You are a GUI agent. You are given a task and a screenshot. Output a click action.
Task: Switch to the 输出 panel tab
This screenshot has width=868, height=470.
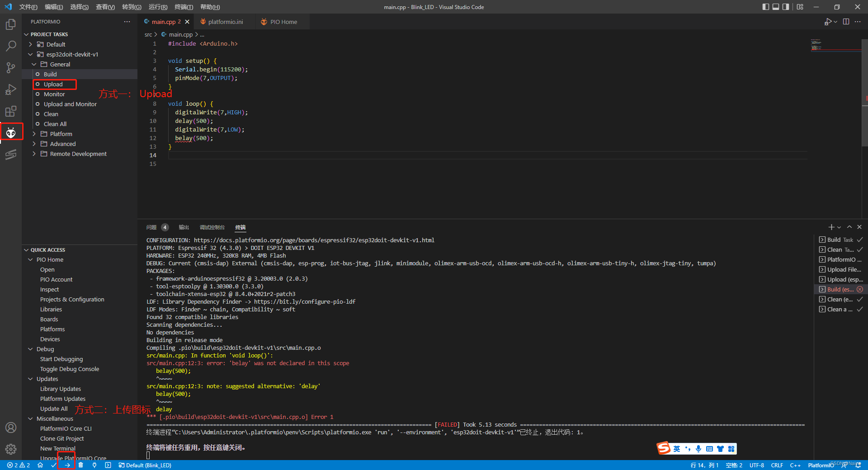click(184, 227)
